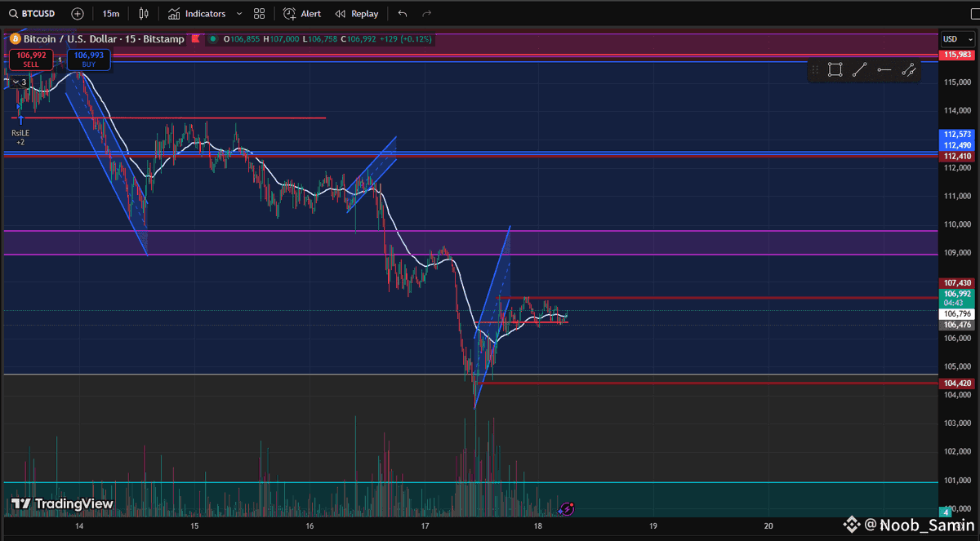Click the red SELL 106,992 button
Viewport: 980px width, 541px height.
(30, 59)
